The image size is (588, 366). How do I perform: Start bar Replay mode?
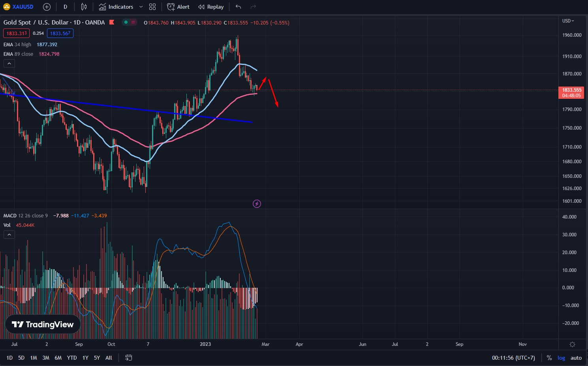click(211, 7)
